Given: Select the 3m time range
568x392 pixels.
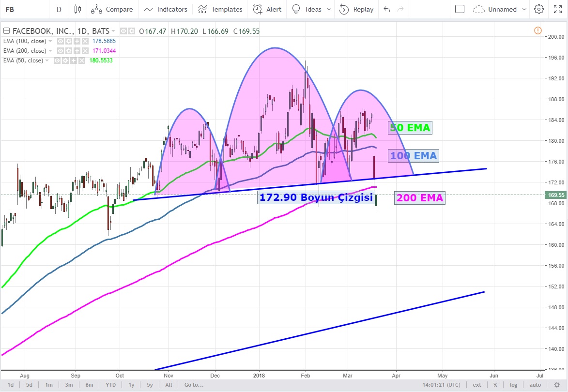Looking at the screenshot, I should point(69,385).
